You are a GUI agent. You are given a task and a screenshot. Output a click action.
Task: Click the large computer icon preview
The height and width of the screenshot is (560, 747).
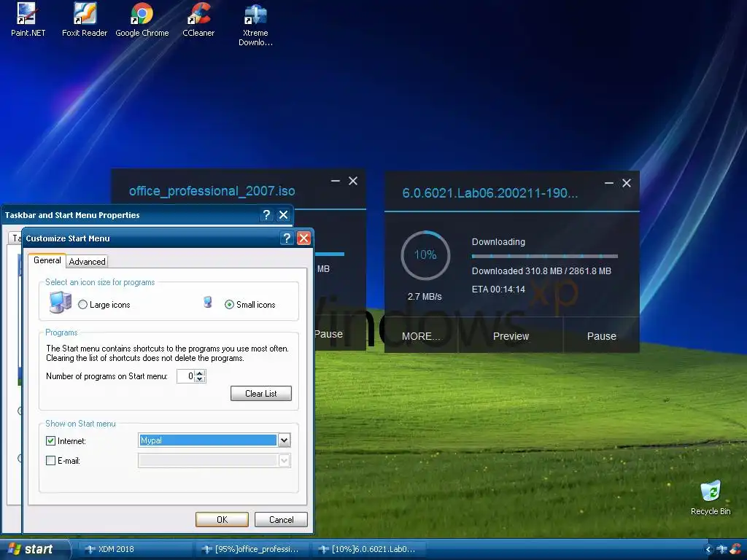point(61,303)
